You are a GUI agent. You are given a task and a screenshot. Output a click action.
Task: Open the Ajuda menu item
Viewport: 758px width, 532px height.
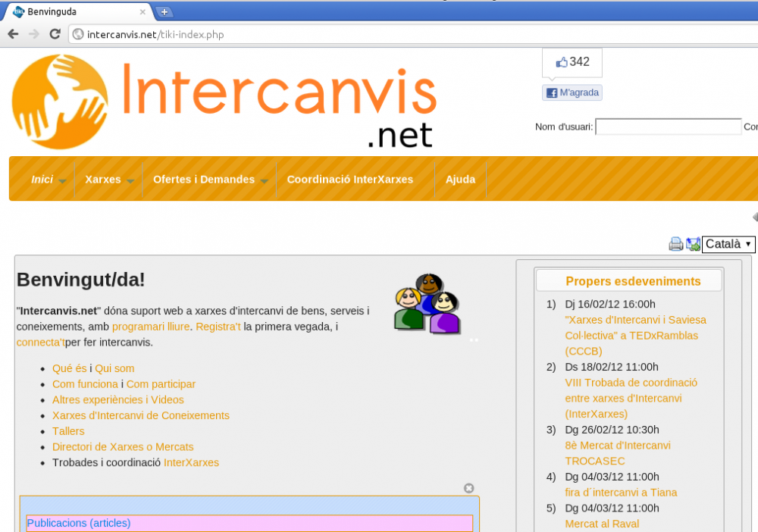[x=460, y=180]
